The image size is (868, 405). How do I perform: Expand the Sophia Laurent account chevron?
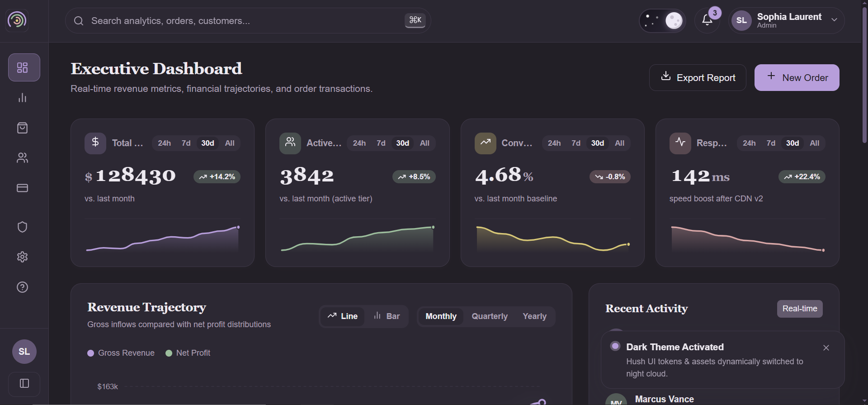click(835, 20)
